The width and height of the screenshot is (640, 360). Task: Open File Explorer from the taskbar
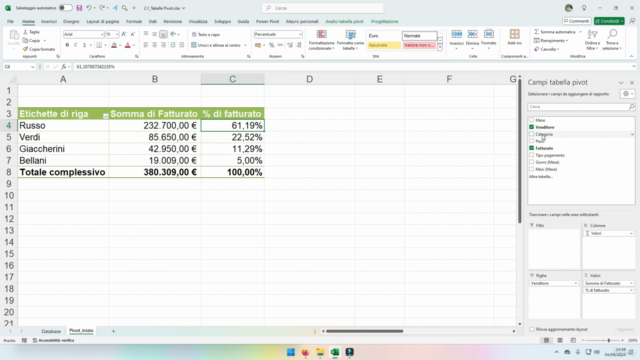tap(320, 352)
